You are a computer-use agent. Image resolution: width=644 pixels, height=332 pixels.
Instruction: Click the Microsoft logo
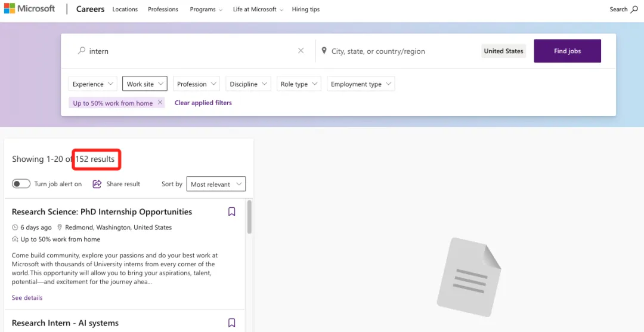[30, 8]
